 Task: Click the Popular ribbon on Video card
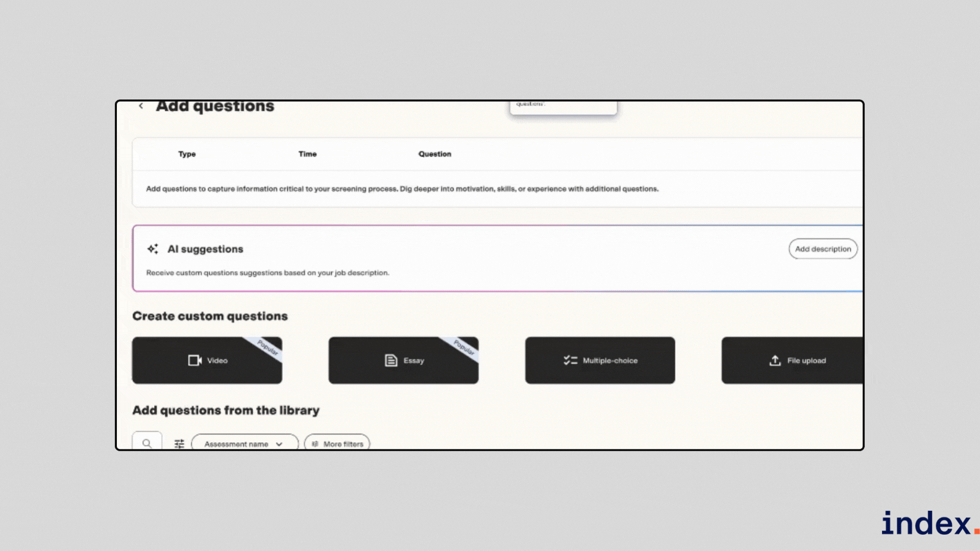(x=268, y=347)
